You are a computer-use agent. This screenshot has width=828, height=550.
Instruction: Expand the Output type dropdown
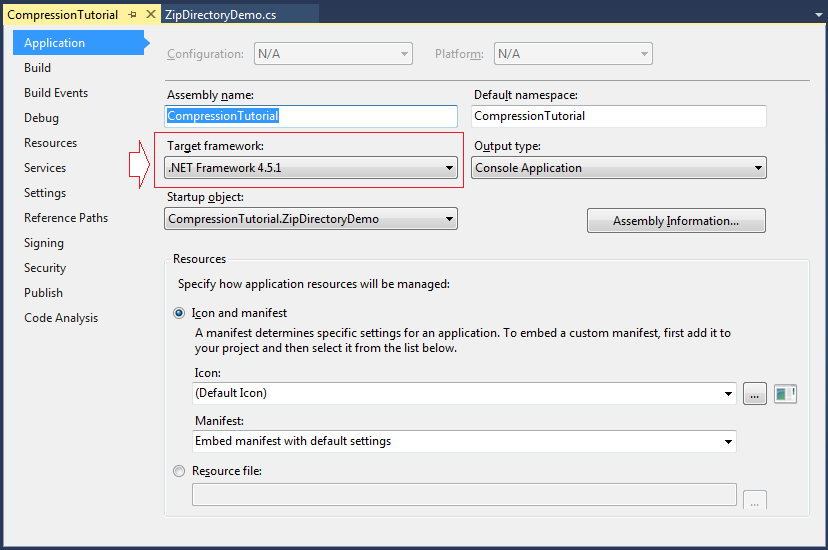(618, 168)
